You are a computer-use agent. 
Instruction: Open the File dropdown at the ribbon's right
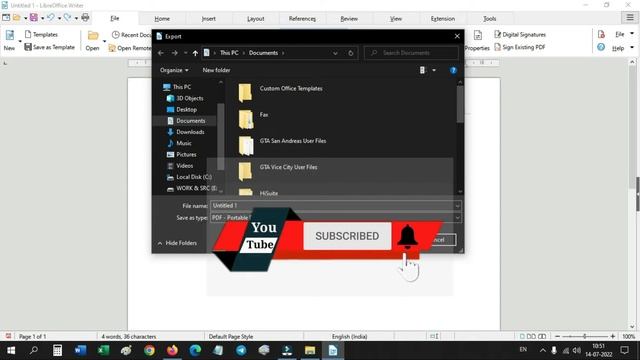631,34
